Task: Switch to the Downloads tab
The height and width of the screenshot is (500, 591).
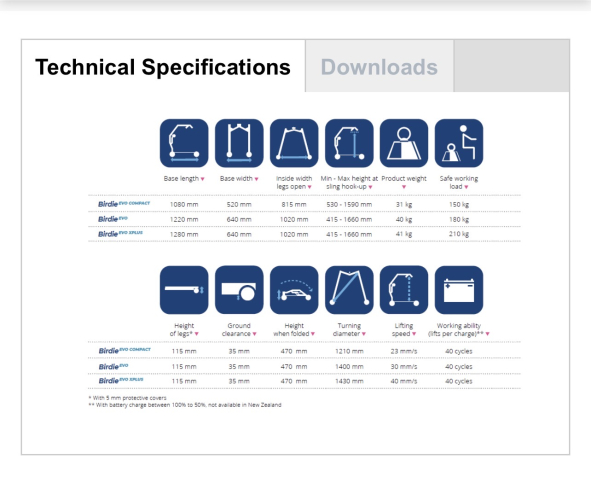Action: pyautogui.click(x=379, y=66)
